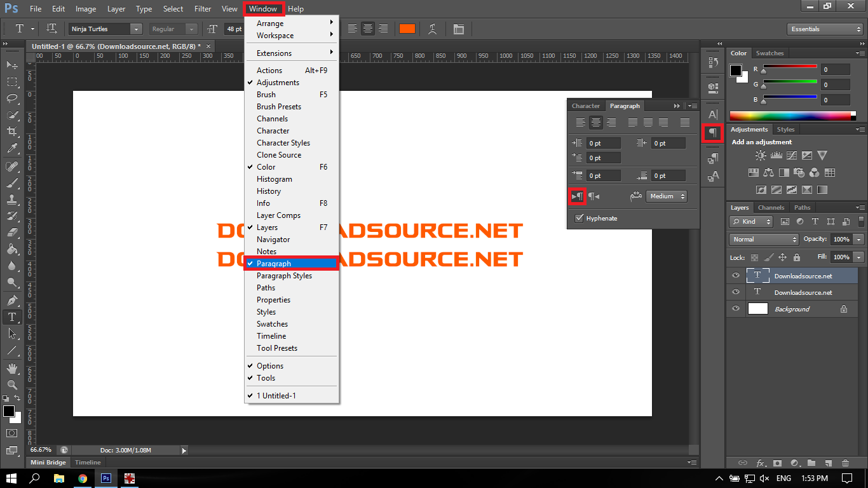Choose Navigator from Window menu
The image size is (868, 488).
click(273, 240)
